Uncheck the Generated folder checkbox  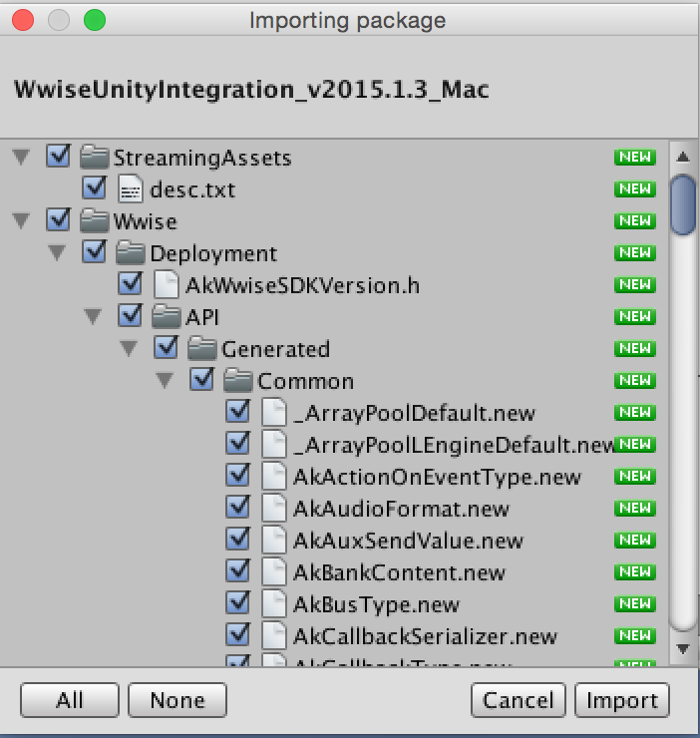click(x=166, y=347)
